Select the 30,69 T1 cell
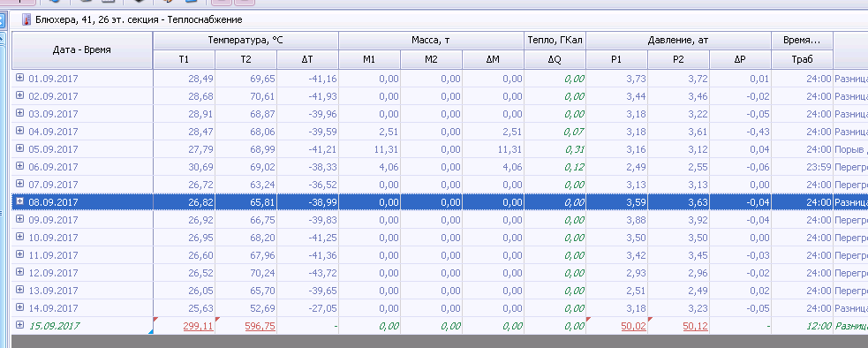 pos(184,167)
